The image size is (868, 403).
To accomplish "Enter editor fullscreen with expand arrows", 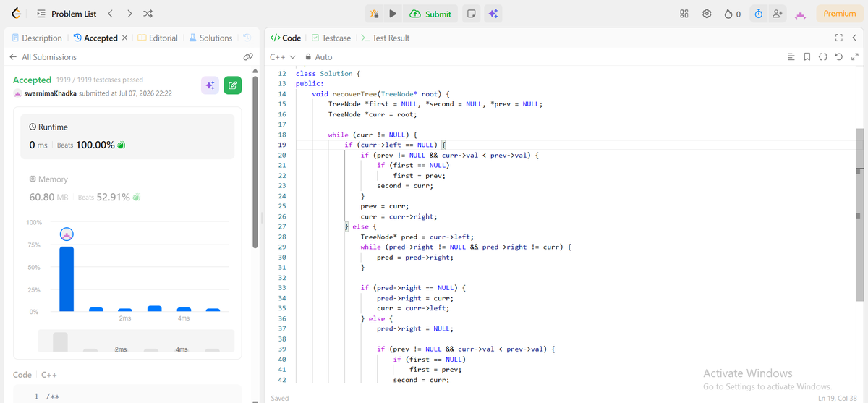I will (x=855, y=57).
